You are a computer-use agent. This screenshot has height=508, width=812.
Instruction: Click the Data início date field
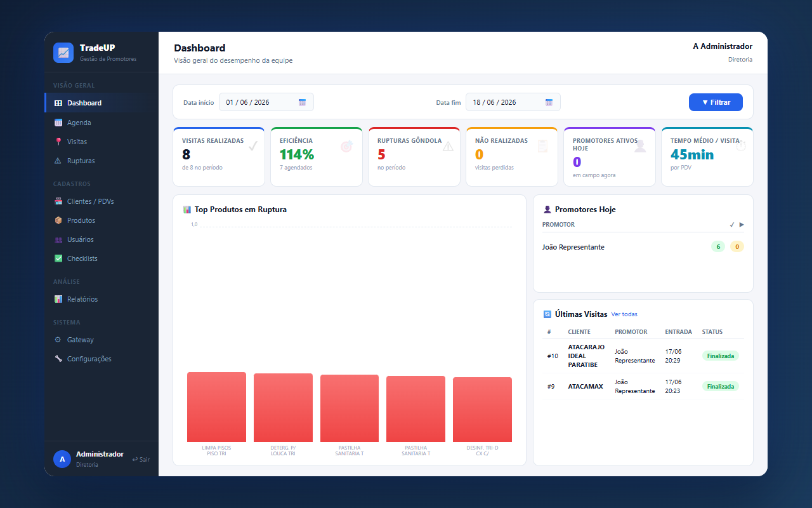pos(266,102)
